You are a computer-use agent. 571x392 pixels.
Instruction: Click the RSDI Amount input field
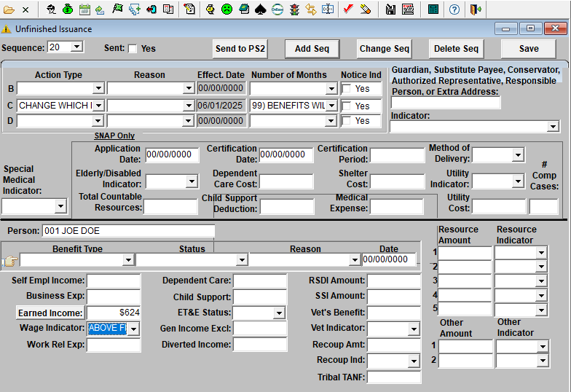(394, 281)
